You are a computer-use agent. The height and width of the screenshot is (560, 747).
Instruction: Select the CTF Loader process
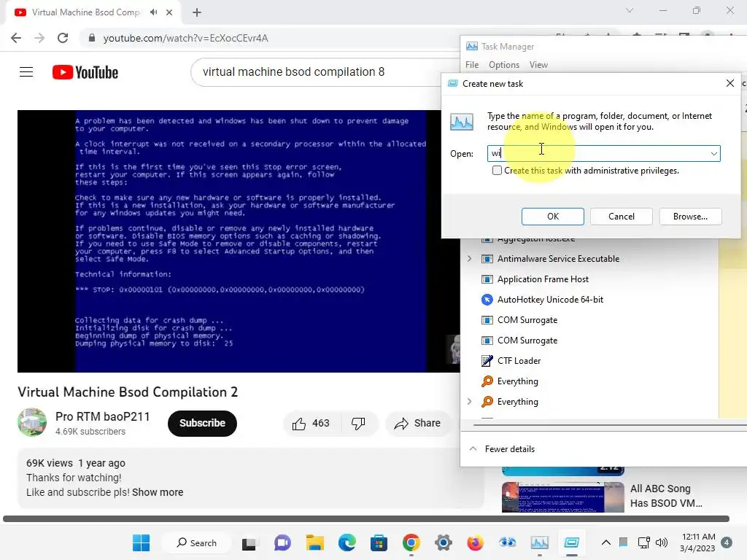(591, 361)
